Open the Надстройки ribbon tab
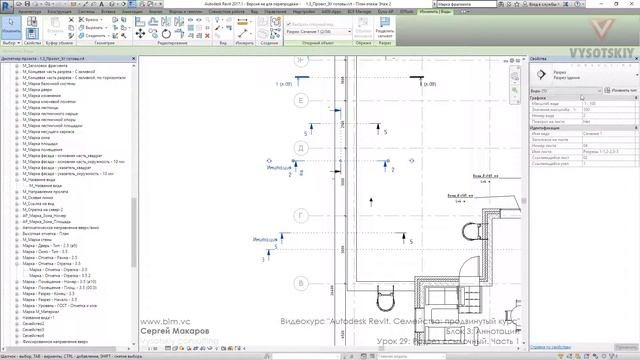The image size is (640, 360). pos(304,11)
